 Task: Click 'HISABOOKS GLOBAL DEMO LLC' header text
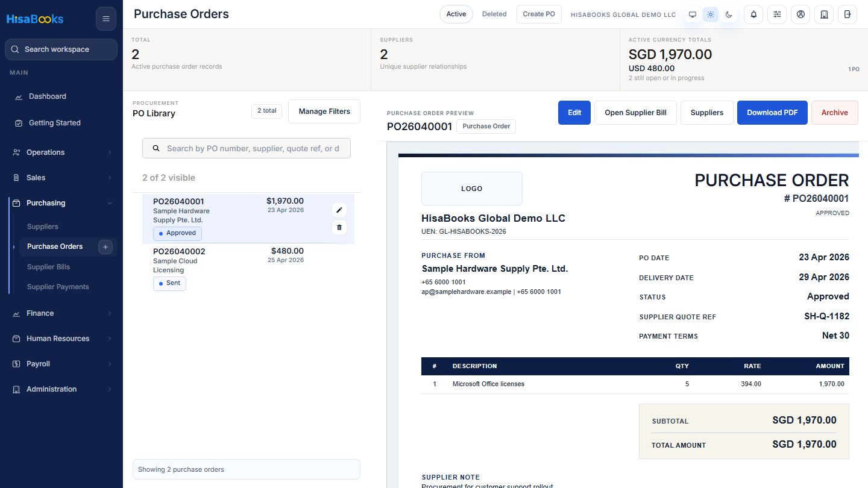623,14
